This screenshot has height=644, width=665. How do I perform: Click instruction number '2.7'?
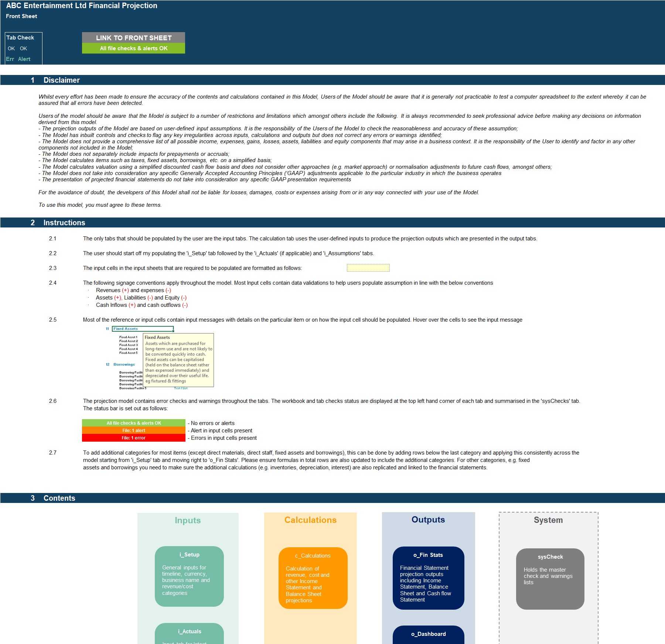click(53, 453)
